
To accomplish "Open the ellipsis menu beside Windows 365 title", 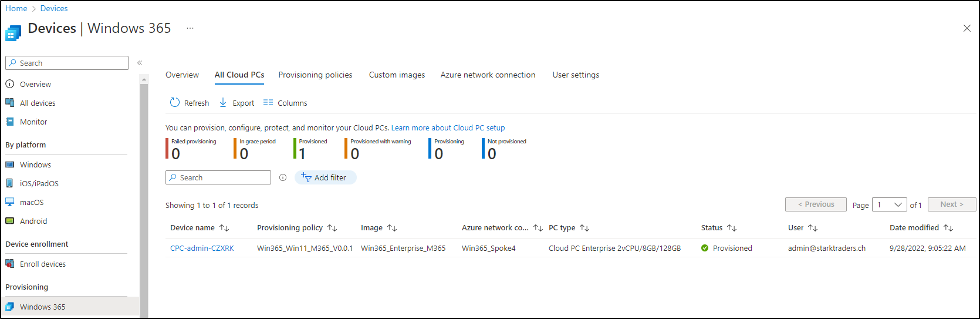I will [x=190, y=28].
